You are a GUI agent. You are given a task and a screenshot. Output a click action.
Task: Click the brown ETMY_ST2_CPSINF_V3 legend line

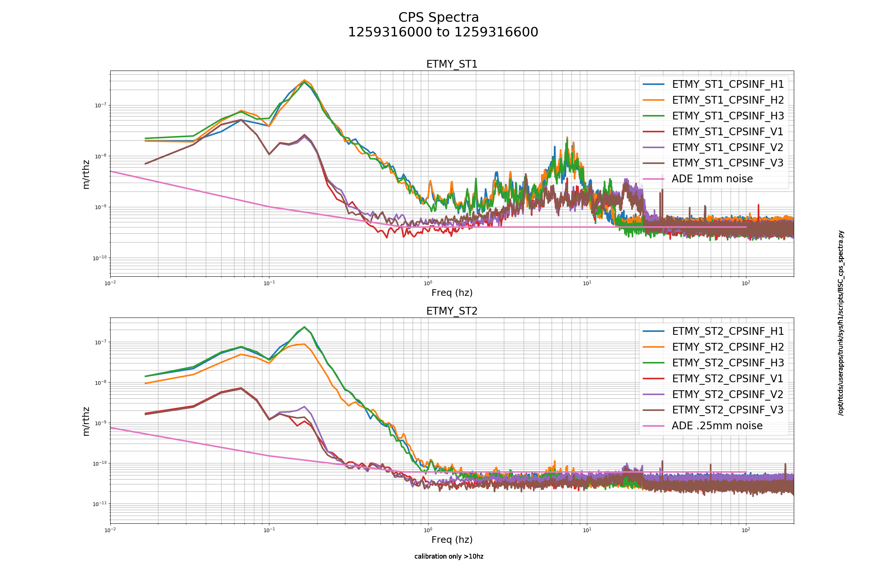tap(653, 410)
